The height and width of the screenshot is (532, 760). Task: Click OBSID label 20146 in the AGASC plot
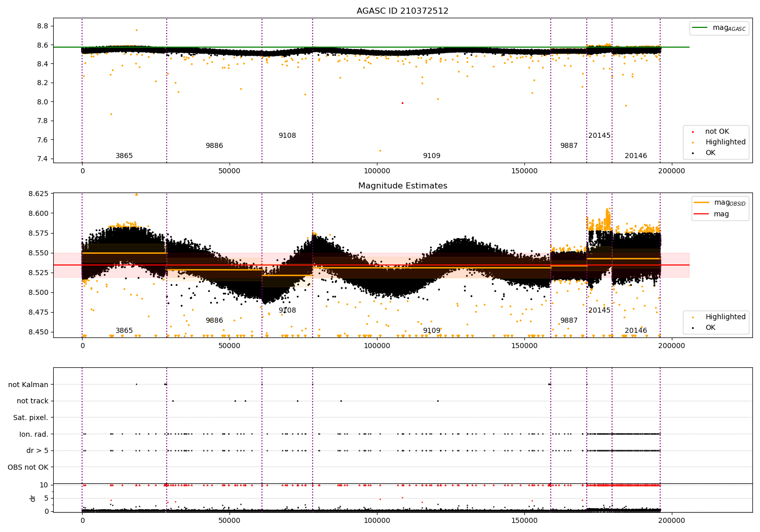pos(636,156)
